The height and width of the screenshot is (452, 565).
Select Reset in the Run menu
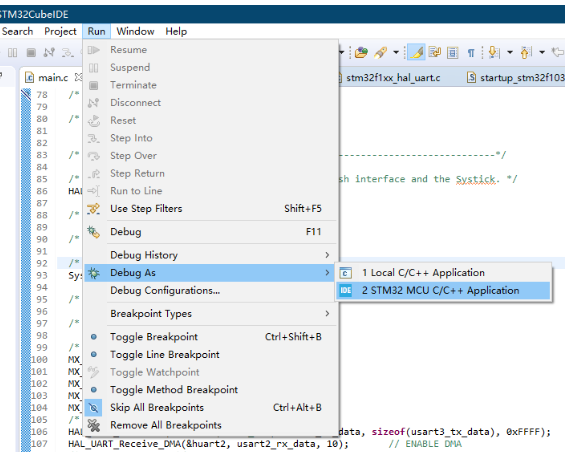[x=210, y=120]
